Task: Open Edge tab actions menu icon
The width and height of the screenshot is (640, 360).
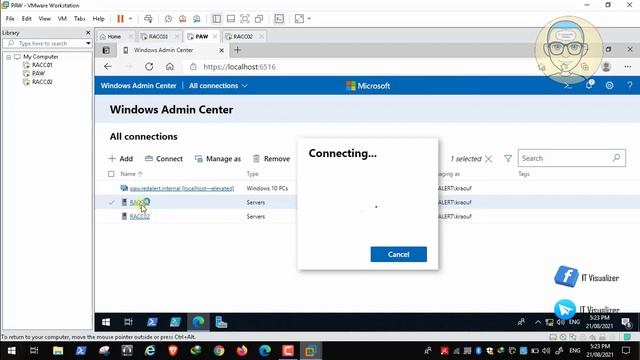Action: [x=106, y=50]
